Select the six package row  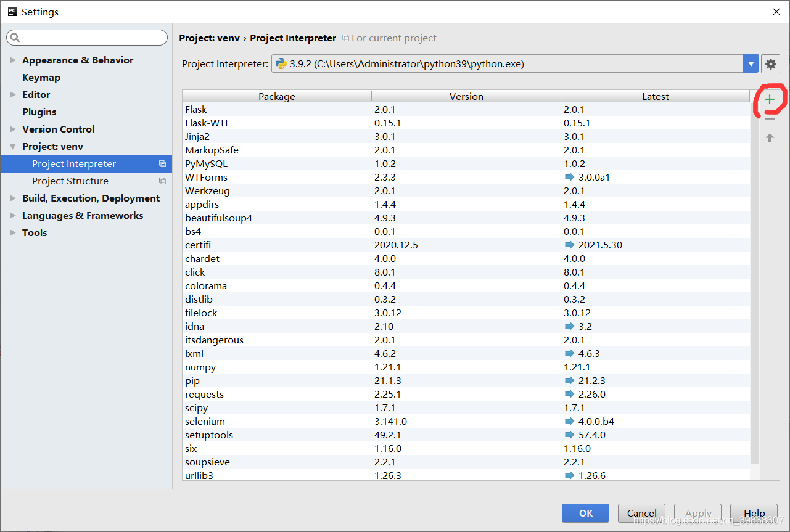466,448
